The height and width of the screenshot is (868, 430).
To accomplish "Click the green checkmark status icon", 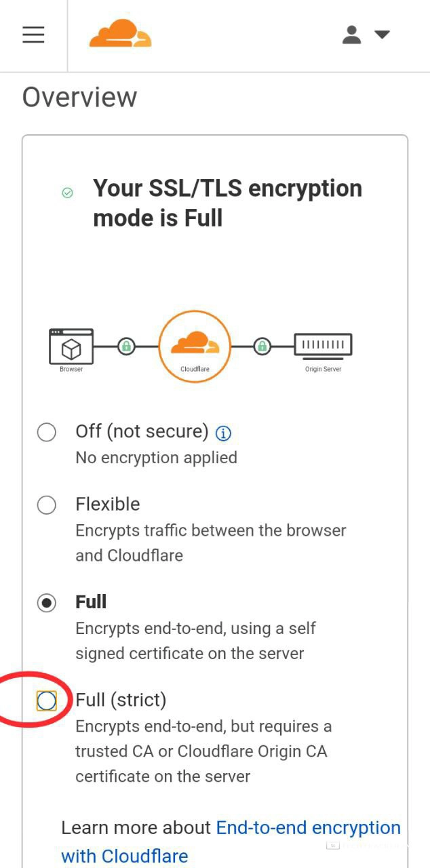I will (67, 193).
